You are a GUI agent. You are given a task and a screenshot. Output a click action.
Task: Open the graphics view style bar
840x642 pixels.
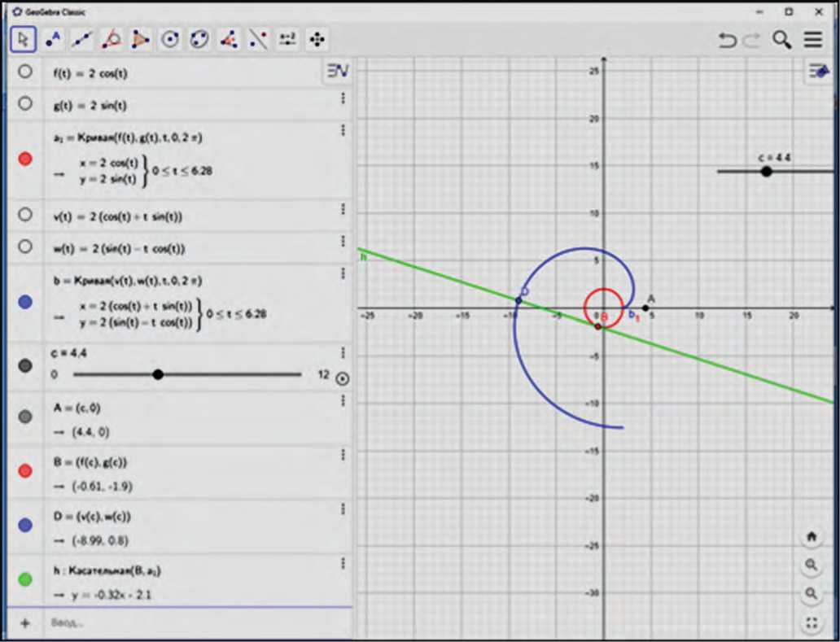click(819, 72)
